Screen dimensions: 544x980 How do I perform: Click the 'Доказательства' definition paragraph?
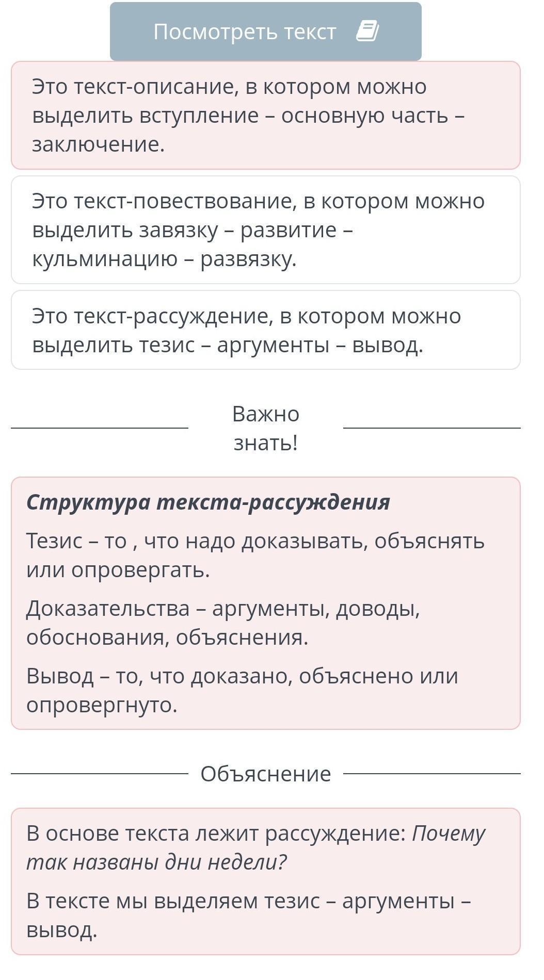tap(223, 623)
